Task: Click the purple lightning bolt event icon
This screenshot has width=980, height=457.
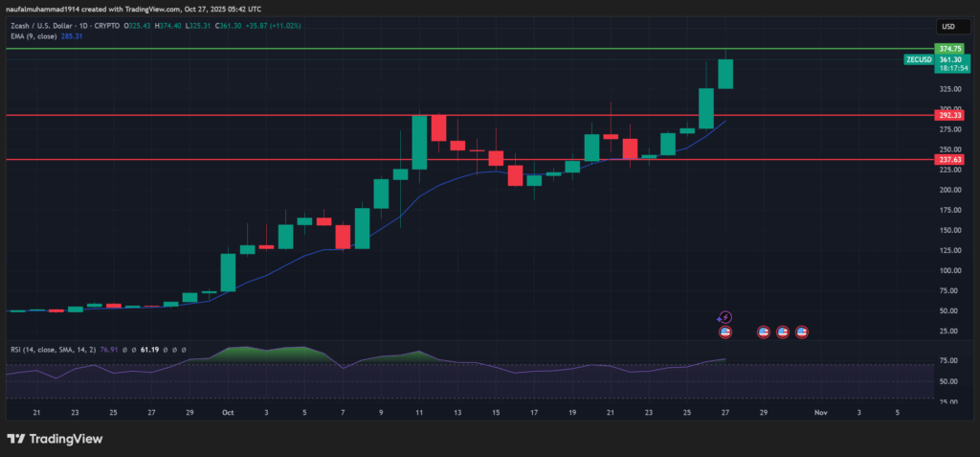Action: 725,317
